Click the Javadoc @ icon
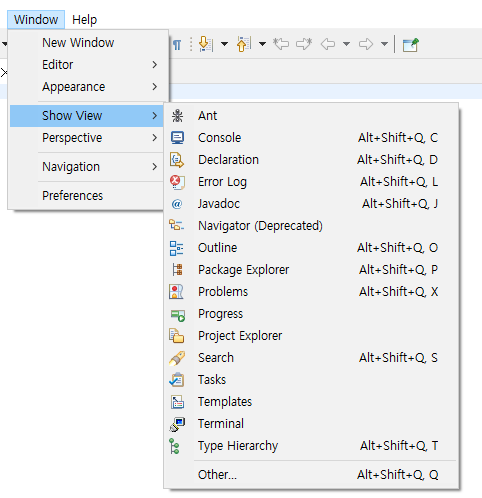482x498 pixels. [x=177, y=204]
